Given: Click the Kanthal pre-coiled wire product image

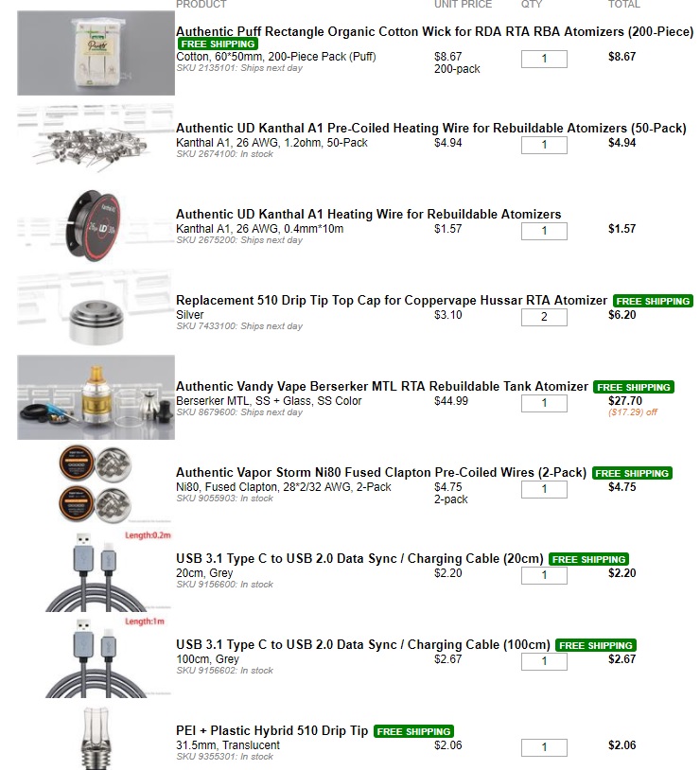Looking at the screenshot, I should point(96,139).
